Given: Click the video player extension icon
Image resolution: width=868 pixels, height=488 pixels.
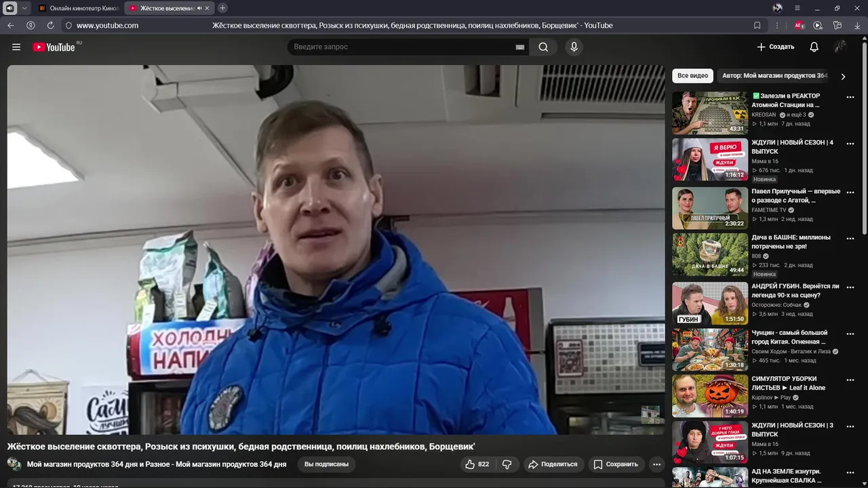Looking at the screenshot, I should [818, 25].
